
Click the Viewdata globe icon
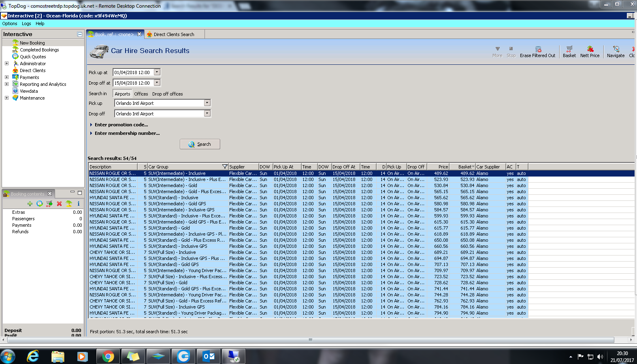click(15, 91)
